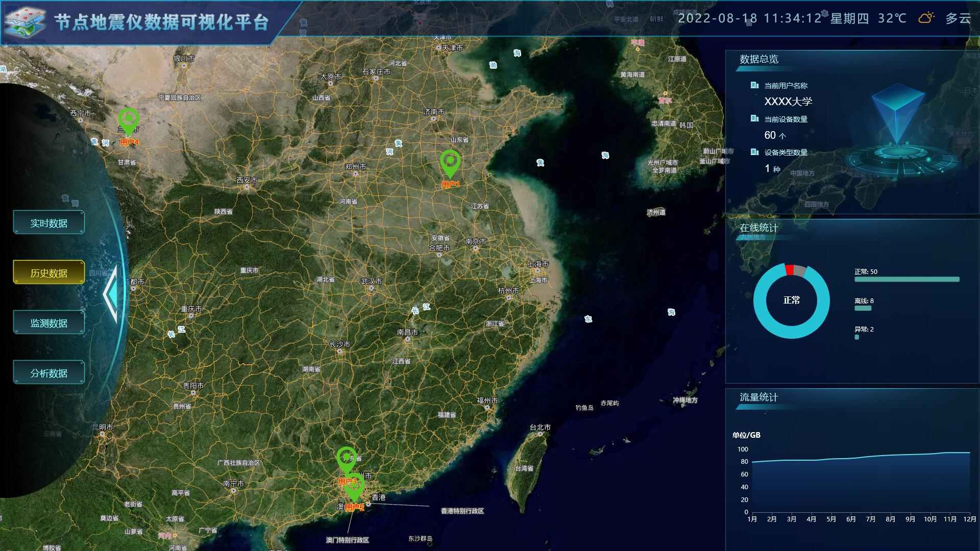Collapse the side menu with the arrow
Image resolution: width=980 pixels, height=551 pixels.
pos(110,294)
